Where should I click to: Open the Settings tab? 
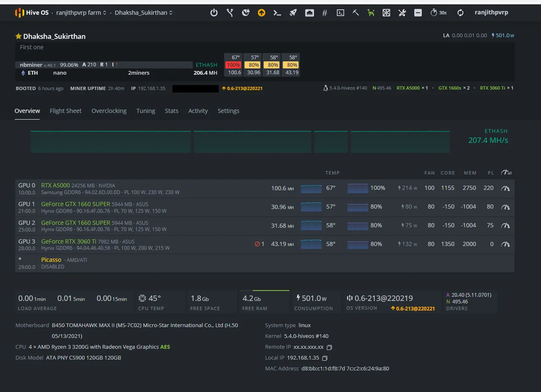pos(229,111)
